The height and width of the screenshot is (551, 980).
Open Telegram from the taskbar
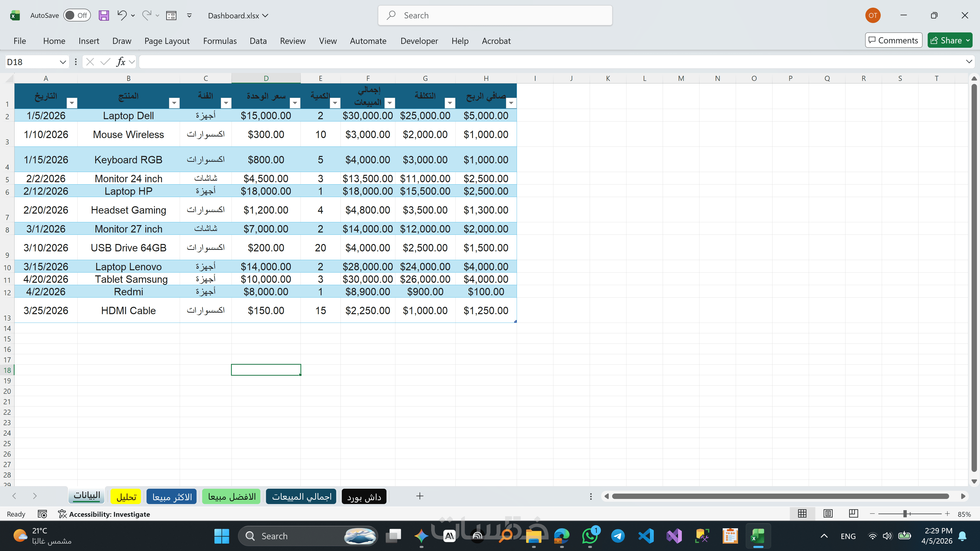[618, 536]
